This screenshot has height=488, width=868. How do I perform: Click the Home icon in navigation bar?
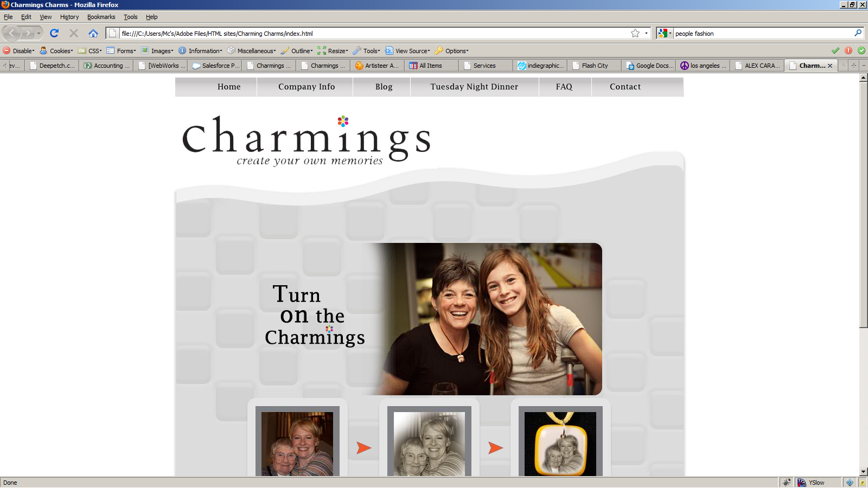coord(93,33)
